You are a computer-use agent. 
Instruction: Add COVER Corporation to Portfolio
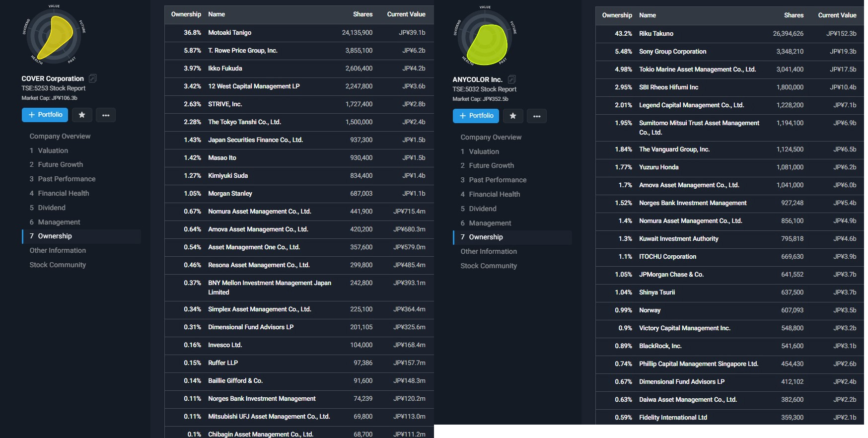tap(45, 115)
